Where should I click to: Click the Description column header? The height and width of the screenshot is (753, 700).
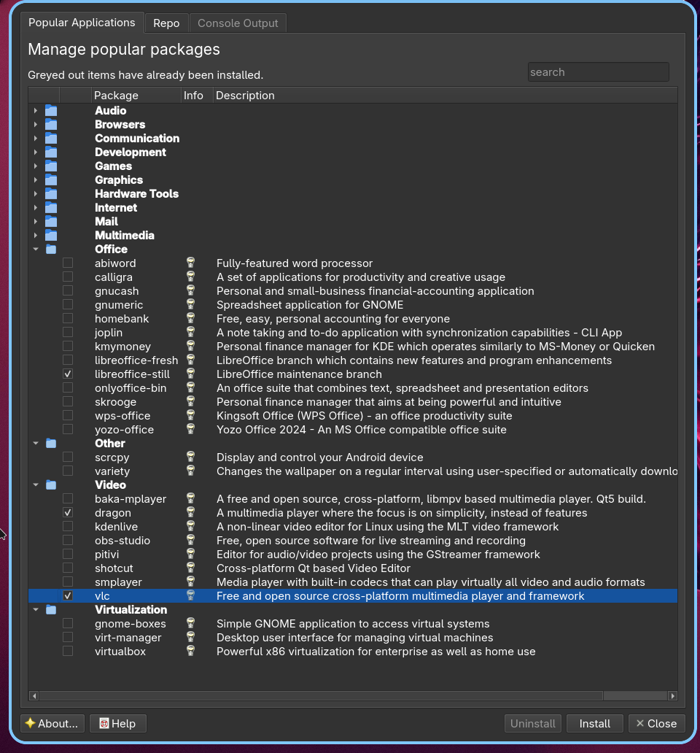pyautogui.click(x=445, y=95)
